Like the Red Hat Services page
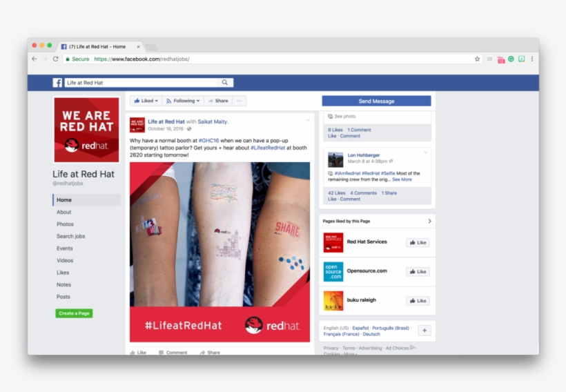The width and height of the screenshot is (566, 392). tap(418, 242)
